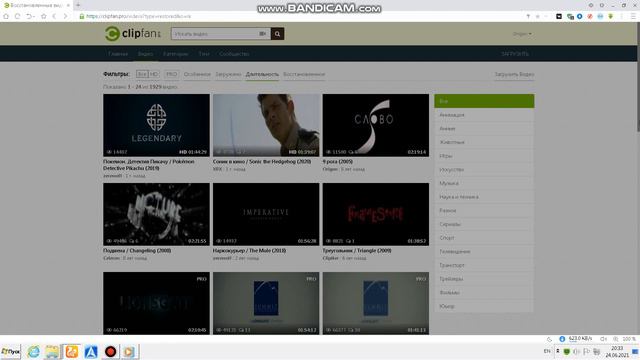Open the Triangle (2009) video thumbnail

tap(376, 214)
